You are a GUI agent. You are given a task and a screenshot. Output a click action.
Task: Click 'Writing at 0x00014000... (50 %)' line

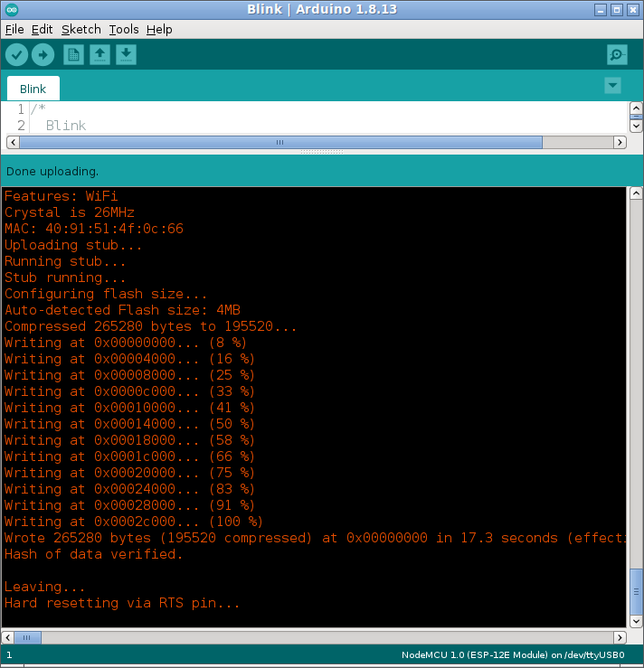click(x=129, y=424)
